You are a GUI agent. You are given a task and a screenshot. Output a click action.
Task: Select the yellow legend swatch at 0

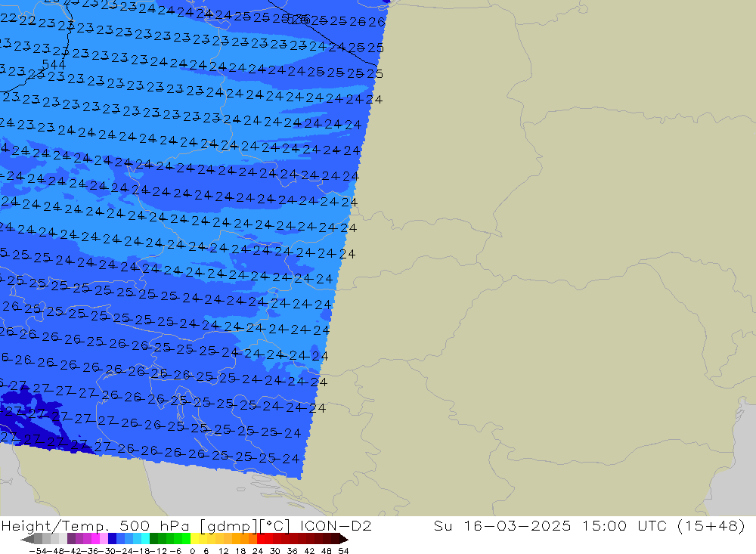[x=195, y=539]
